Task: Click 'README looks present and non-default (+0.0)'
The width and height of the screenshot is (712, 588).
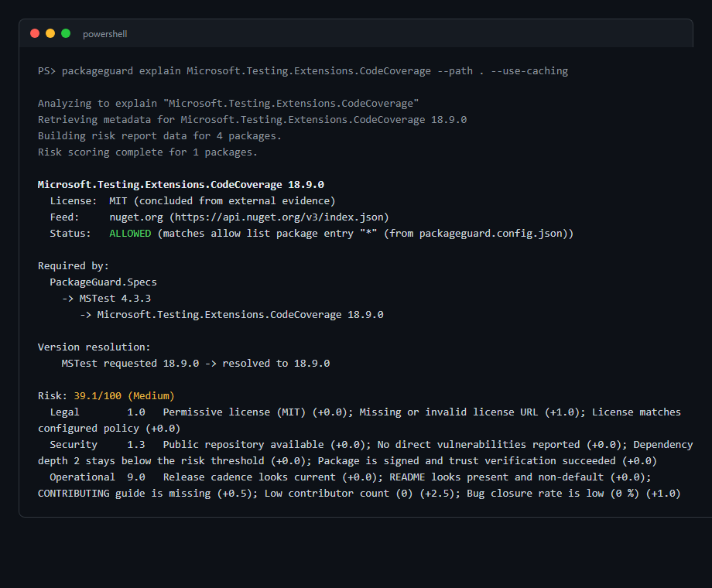Action: point(518,477)
